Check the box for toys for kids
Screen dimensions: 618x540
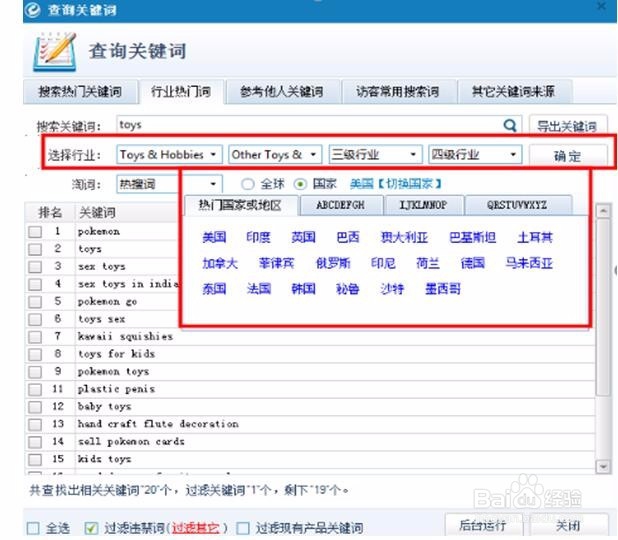(35, 354)
